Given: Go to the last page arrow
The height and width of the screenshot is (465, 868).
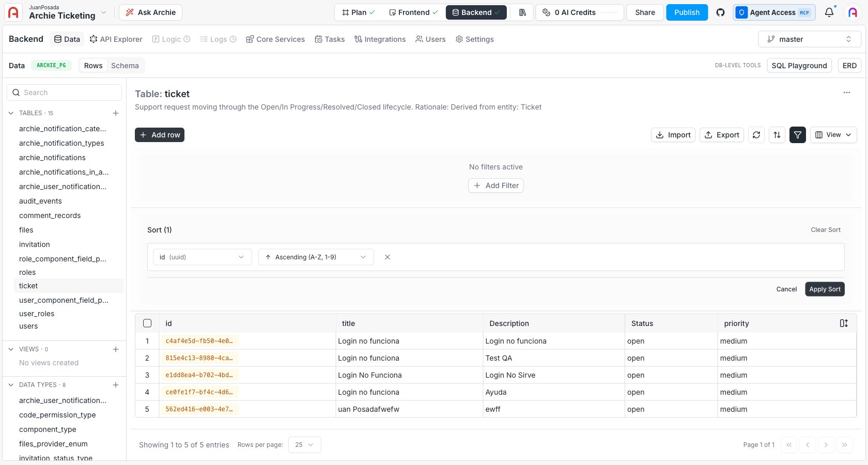Looking at the screenshot, I should 845,445.
